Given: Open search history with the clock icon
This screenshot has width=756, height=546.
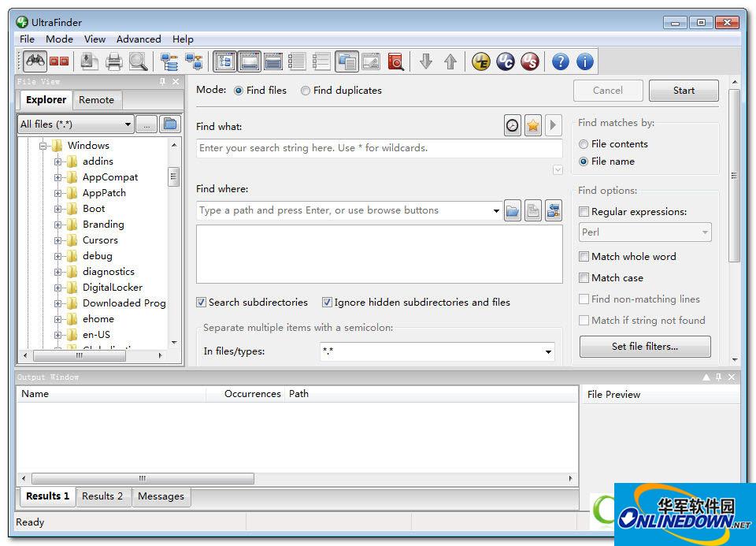Looking at the screenshot, I should pyautogui.click(x=513, y=125).
